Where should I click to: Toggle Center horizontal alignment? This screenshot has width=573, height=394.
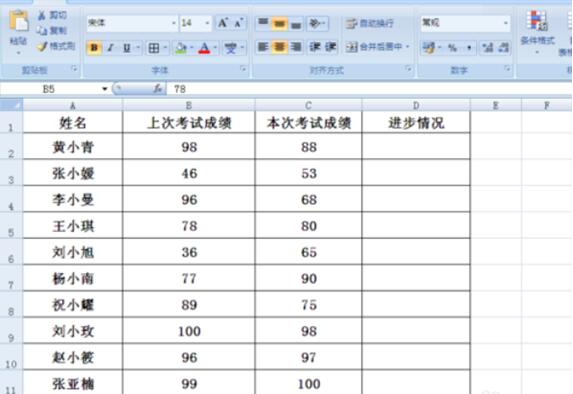[280, 47]
